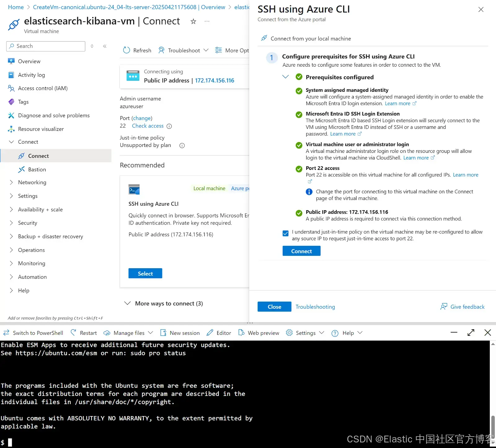Click the sidebar sort up/down arrows icon
This screenshot has width=496, height=448.
coord(92,46)
